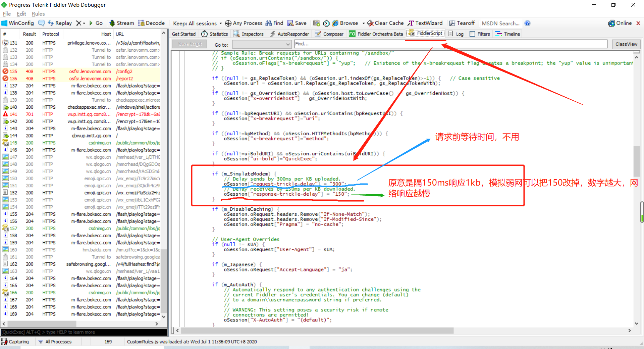Sort sessions by Protocol column
Screen dimensions: 644x349
(x=51, y=34)
